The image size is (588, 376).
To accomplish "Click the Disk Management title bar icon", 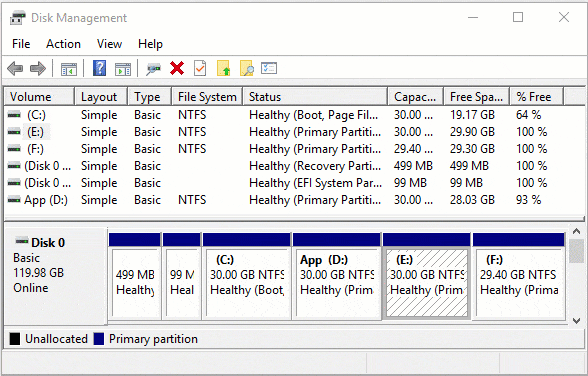I will tap(18, 18).
